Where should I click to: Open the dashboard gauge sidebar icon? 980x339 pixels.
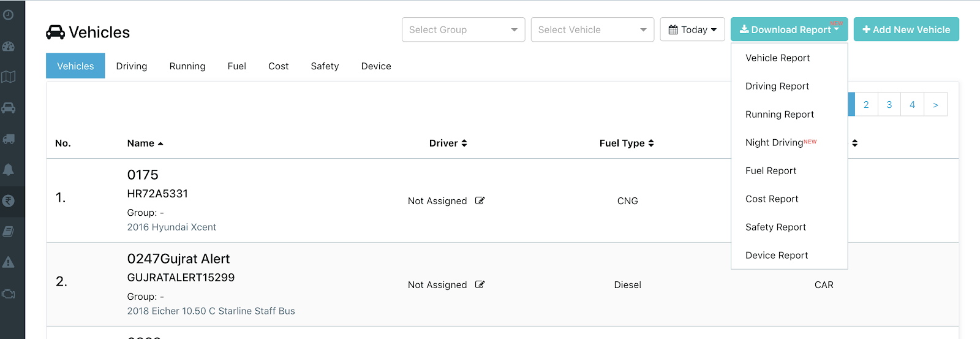(x=9, y=46)
